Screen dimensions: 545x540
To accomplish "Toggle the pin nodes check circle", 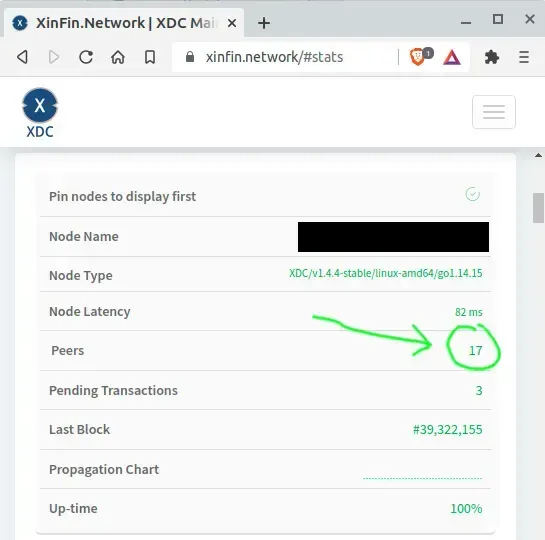I will coord(473,194).
